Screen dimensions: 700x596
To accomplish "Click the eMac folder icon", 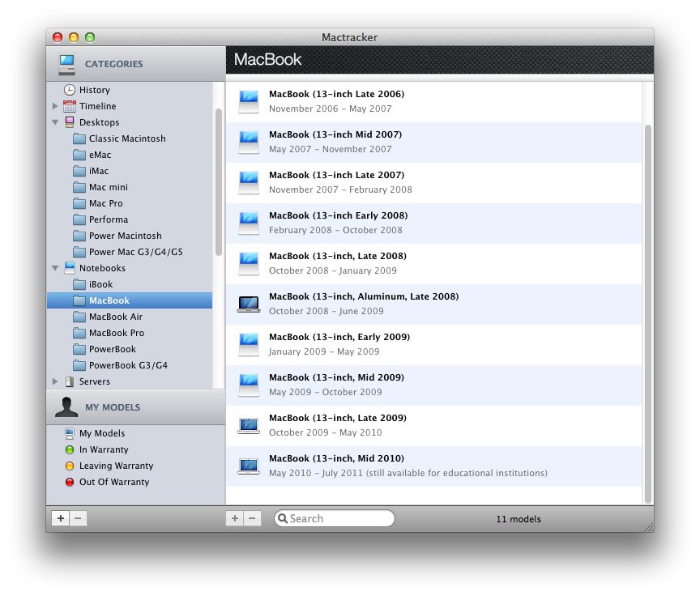I will pos(79,155).
